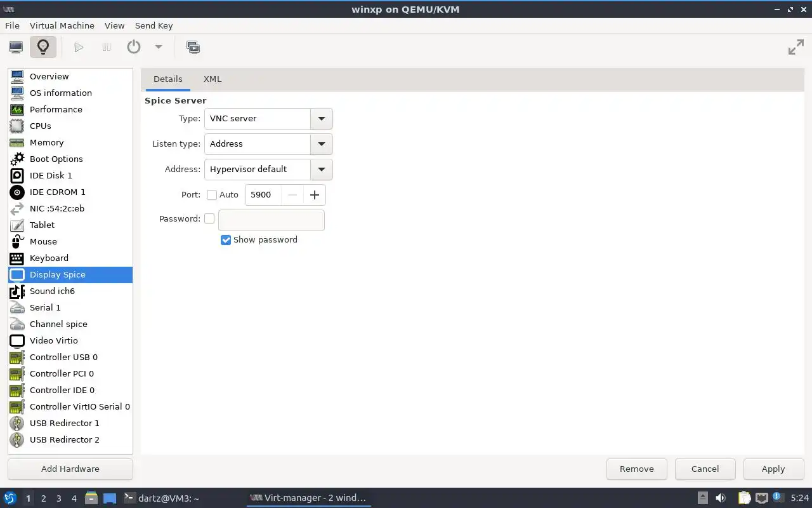The height and width of the screenshot is (508, 812).
Task: Open shutdown options dropdown arrow
Action: 159,47
